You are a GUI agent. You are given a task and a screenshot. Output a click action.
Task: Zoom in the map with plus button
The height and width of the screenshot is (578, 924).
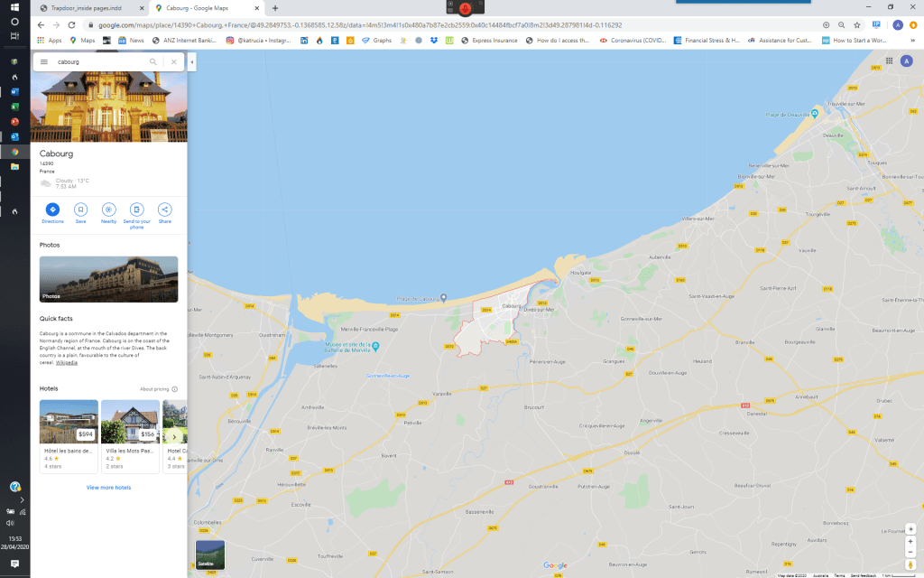click(x=910, y=529)
